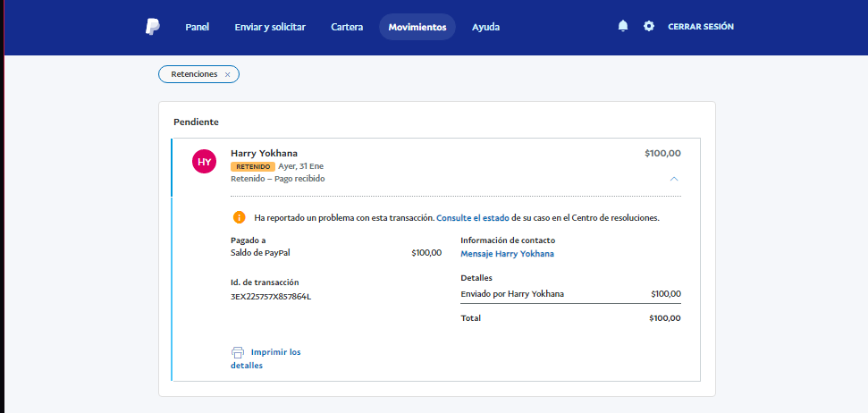Collapse the Harry Yokhana transaction details chevron
This screenshot has width=868, height=413.
674,179
